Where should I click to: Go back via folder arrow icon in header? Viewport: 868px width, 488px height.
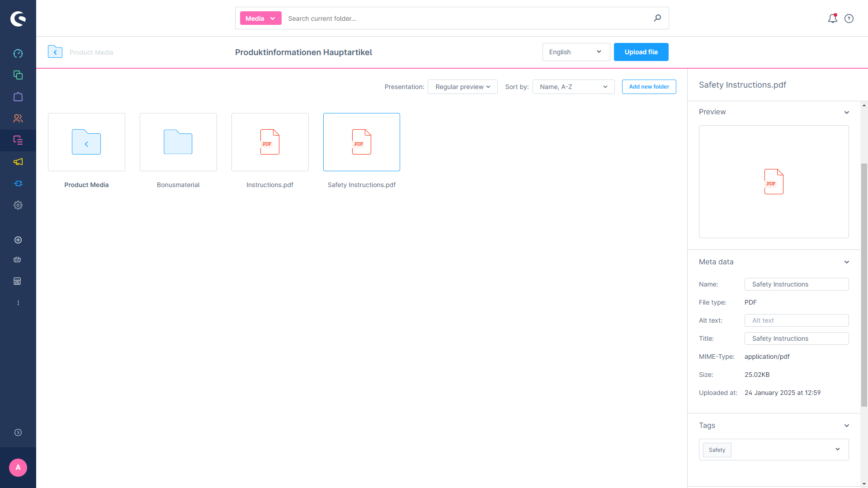pyautogui.click(x=55, y=52)
